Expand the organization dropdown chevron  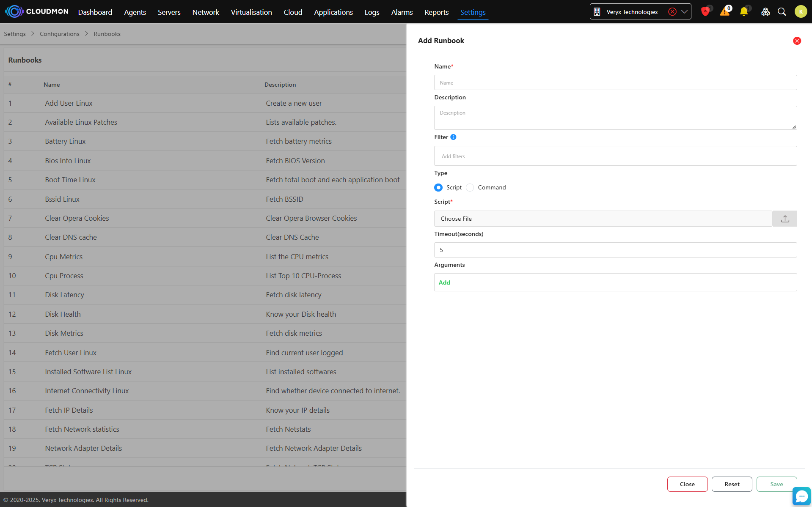[x=684, y=12]
